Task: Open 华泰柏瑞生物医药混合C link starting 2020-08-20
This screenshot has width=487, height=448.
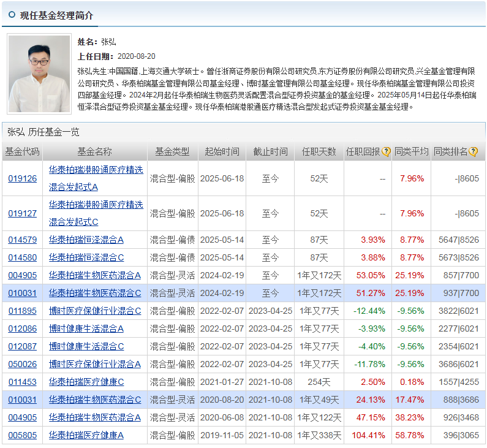Action: pos(95,400)
